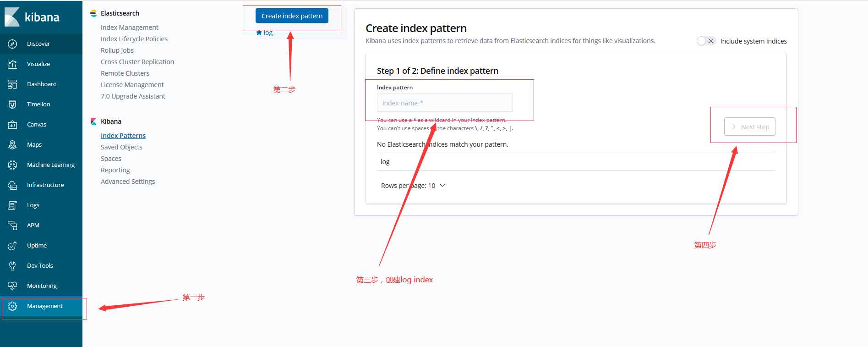Open the APM icon

coord(12,226)
